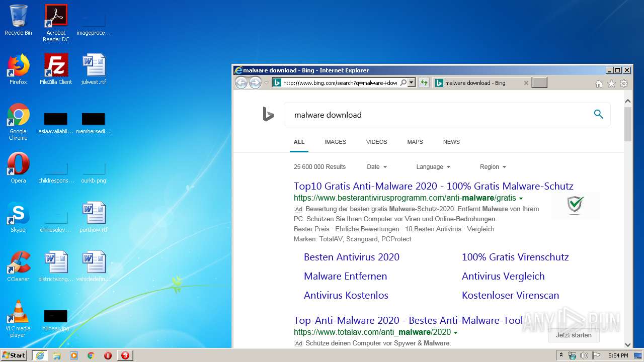Switch to Bing MAPS tab
Image resolution: width=644 pixels, height=362 pixels.
pyautogui.click(x=415, y=142)
